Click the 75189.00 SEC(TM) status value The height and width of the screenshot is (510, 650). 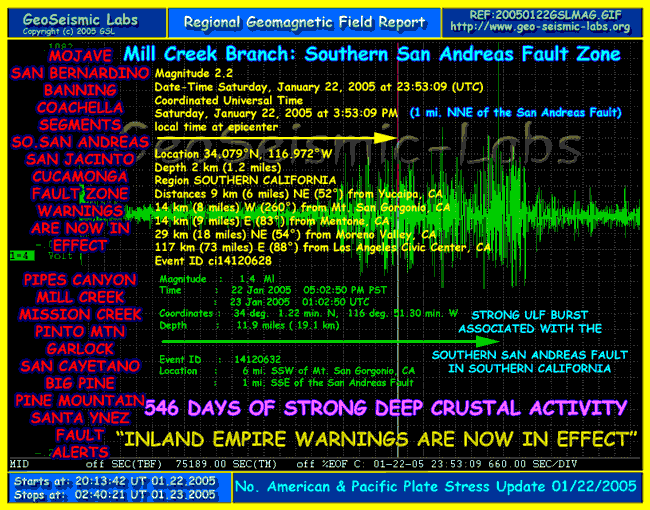[x=226, y=464]
